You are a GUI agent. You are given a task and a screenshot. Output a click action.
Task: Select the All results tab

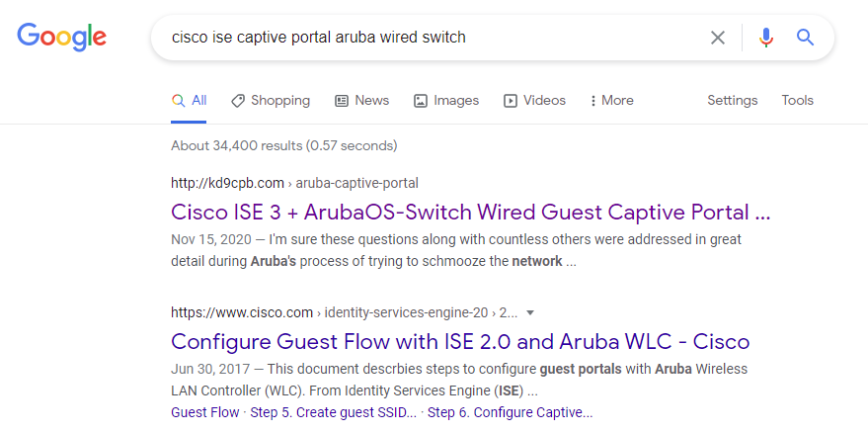[189, 101]
